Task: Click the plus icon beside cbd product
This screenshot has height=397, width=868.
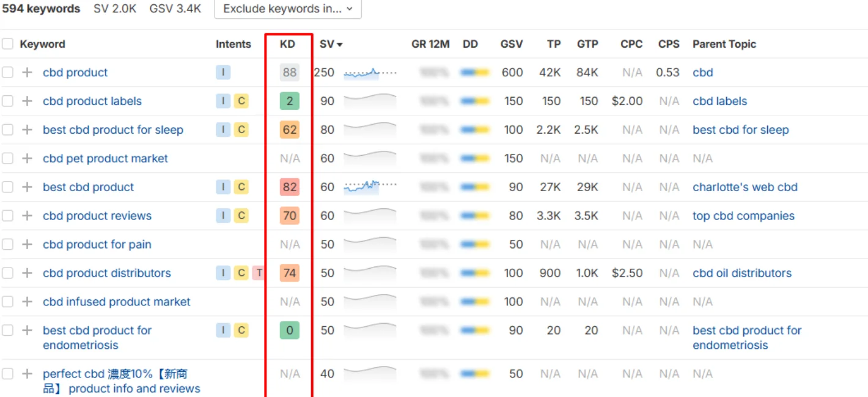Action: coord(27,73)
